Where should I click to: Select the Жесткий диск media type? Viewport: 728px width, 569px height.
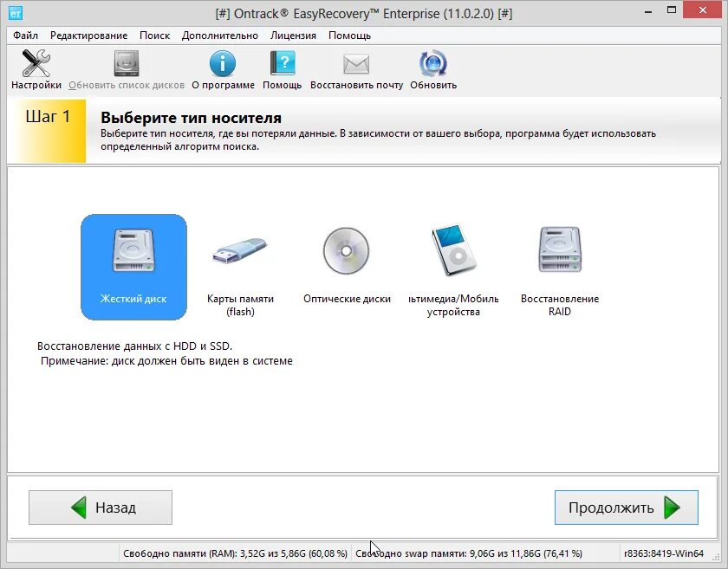coord(133,267)
